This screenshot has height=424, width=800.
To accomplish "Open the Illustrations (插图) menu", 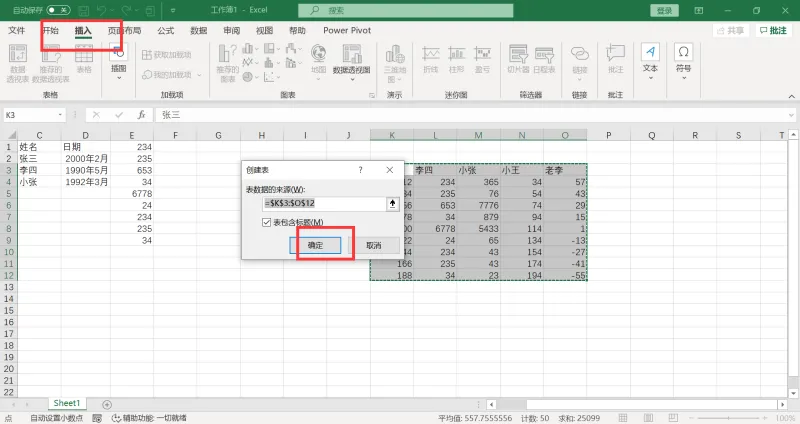I will click(118, 63).
